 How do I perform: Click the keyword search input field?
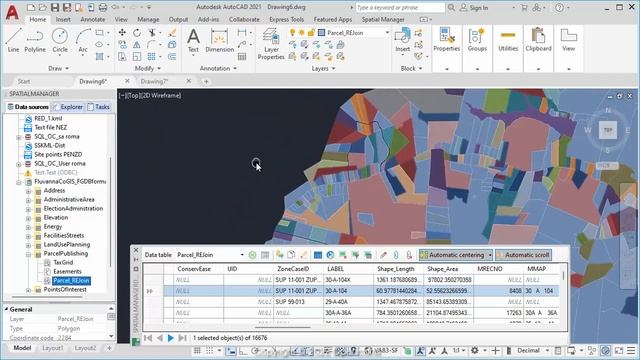coord(399,7)
